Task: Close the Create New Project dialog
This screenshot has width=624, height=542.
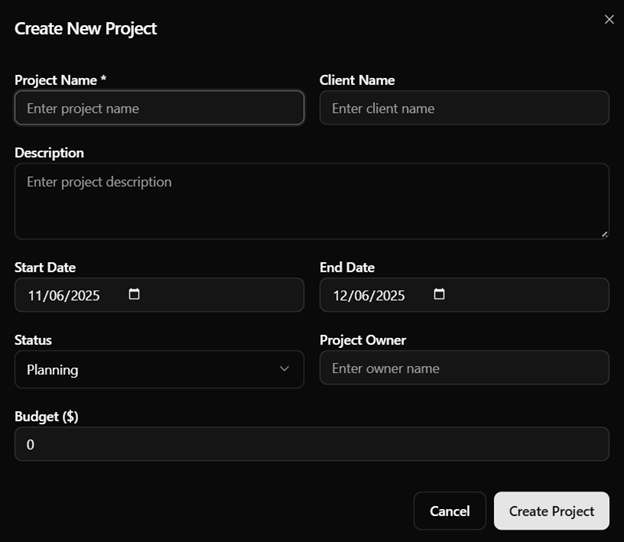Action: tap(609, 19)
